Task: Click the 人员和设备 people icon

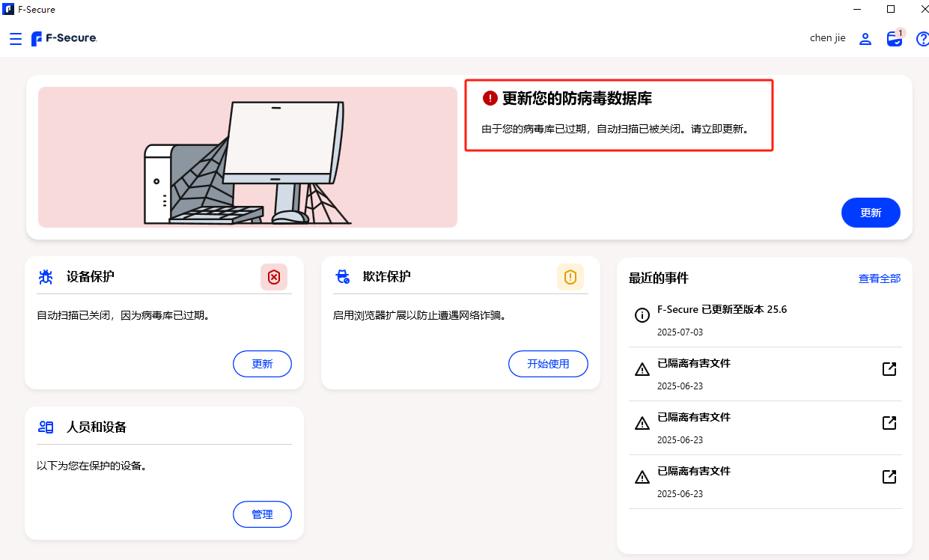Action: (x=46, y=427)
